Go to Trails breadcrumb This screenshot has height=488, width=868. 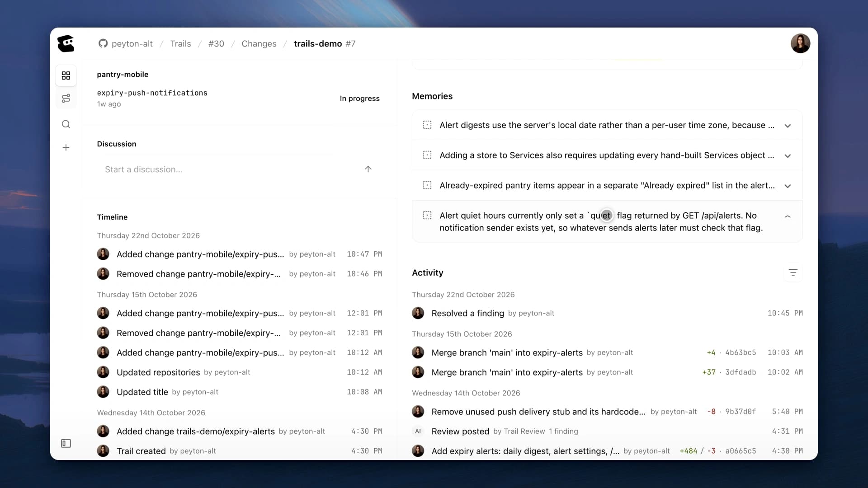coord(180,43)
